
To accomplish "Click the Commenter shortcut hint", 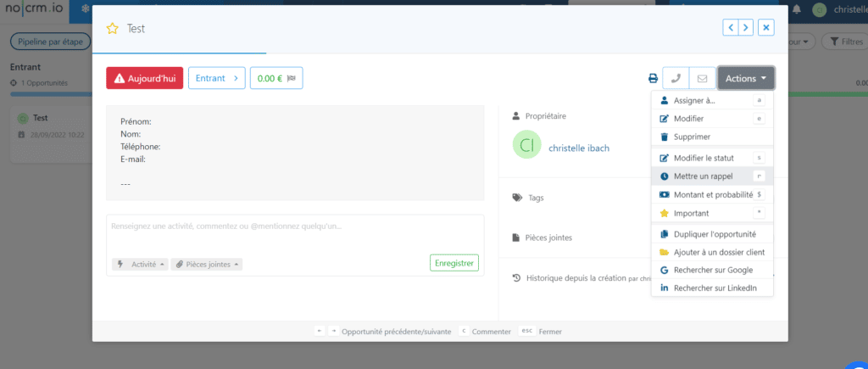I will pos(491,332).
